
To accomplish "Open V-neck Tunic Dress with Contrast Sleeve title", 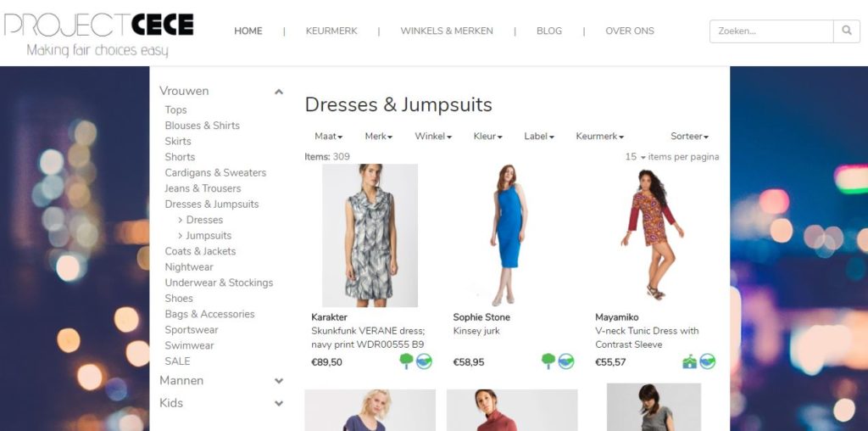I will click(x=647, y=338).
